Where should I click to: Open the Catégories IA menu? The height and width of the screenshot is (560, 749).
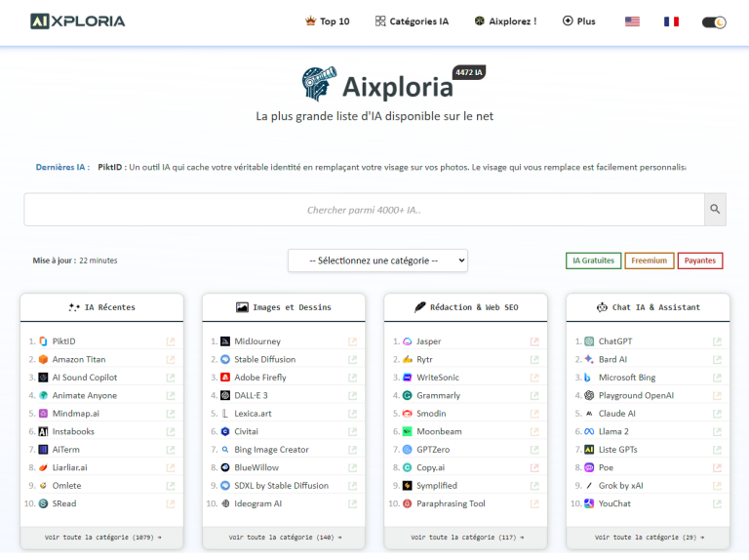click(413, 21)
